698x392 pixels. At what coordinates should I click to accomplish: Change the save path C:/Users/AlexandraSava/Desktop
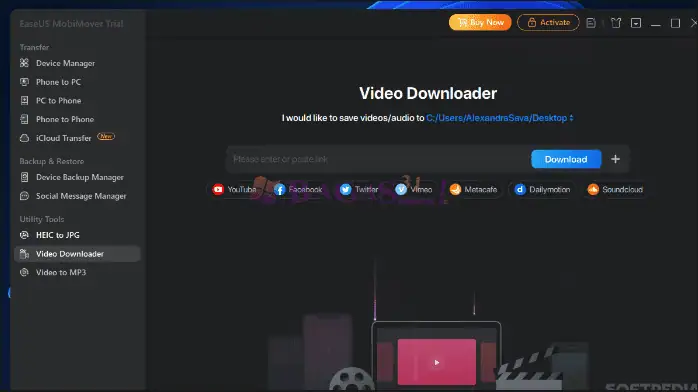click(x=496, y=118)
